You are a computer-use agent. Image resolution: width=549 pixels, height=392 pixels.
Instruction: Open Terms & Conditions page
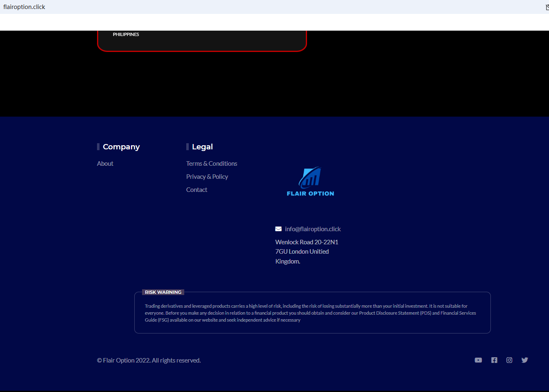pos(212,164)
